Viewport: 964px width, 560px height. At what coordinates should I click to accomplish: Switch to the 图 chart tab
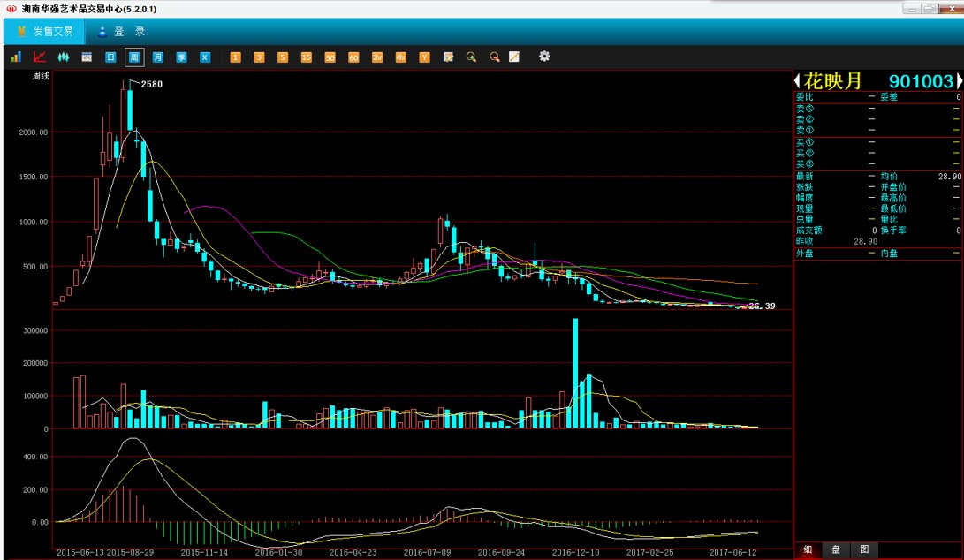point(864,549)
